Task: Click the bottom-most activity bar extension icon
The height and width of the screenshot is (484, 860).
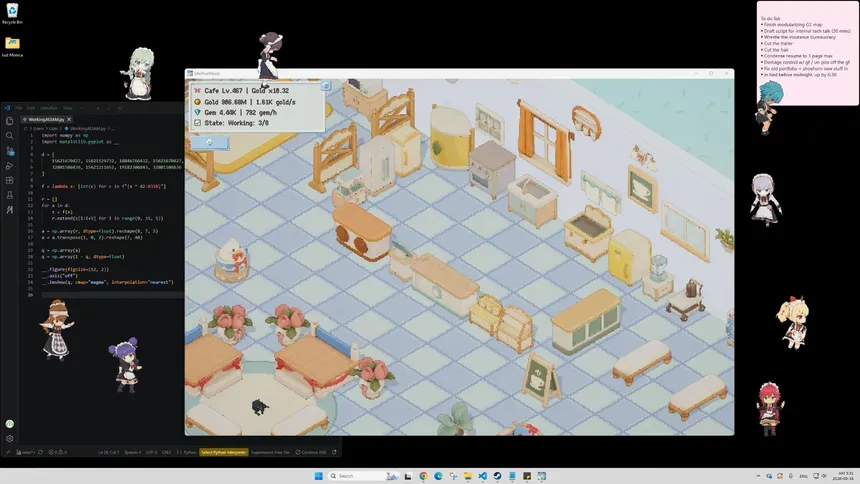Action: tap(9, 210)
